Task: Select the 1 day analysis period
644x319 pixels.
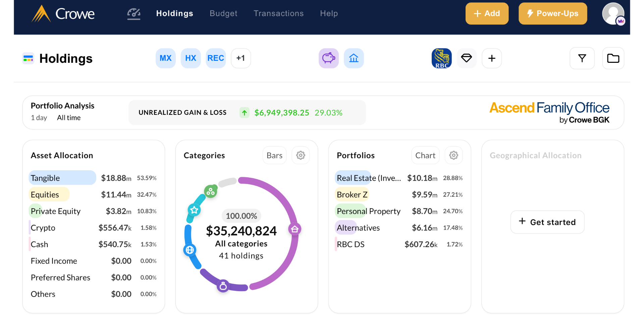Action: [39, 118]
